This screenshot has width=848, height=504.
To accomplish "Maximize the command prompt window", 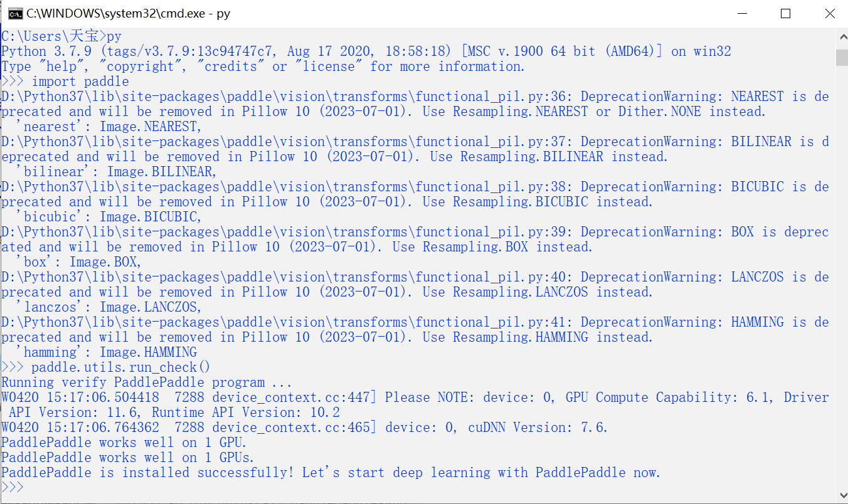I will [786, 13].
